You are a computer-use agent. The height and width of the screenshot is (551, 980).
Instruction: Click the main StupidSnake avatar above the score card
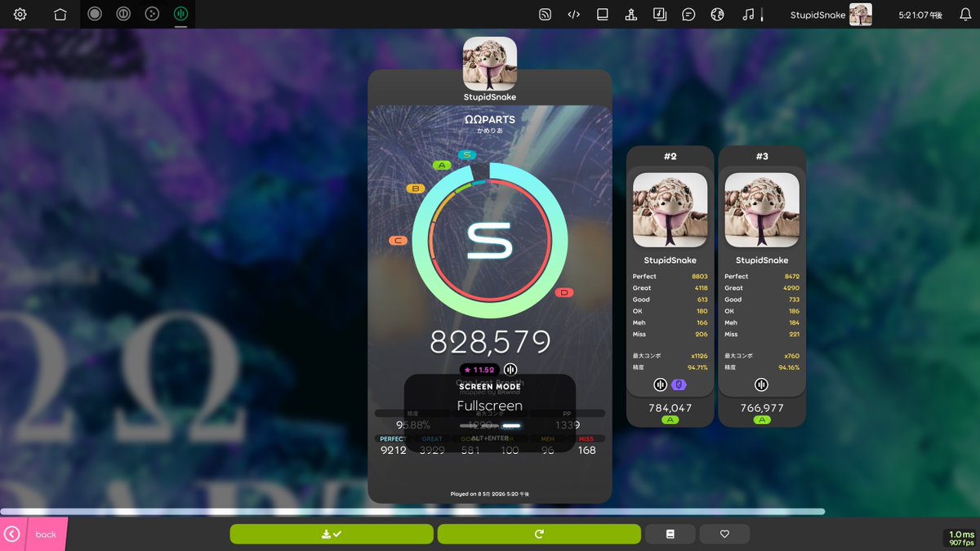point(490,64)
